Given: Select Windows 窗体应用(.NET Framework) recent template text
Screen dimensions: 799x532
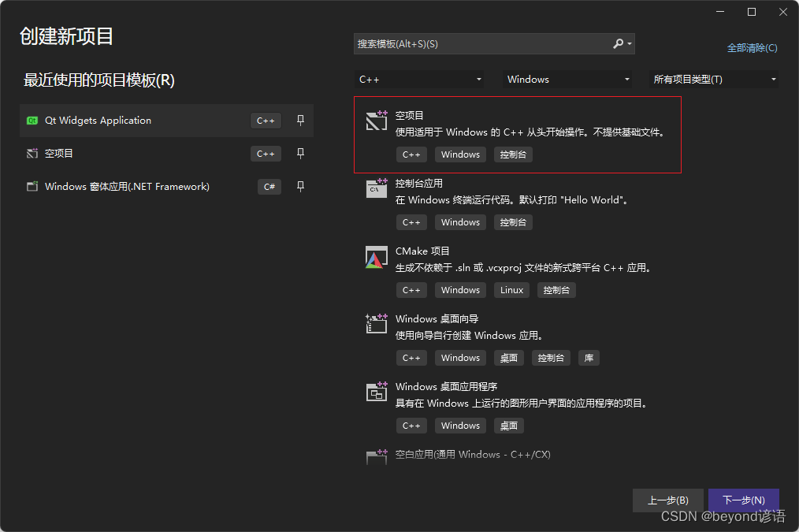Looking at the screenshot, I should (x=127, y=187).
